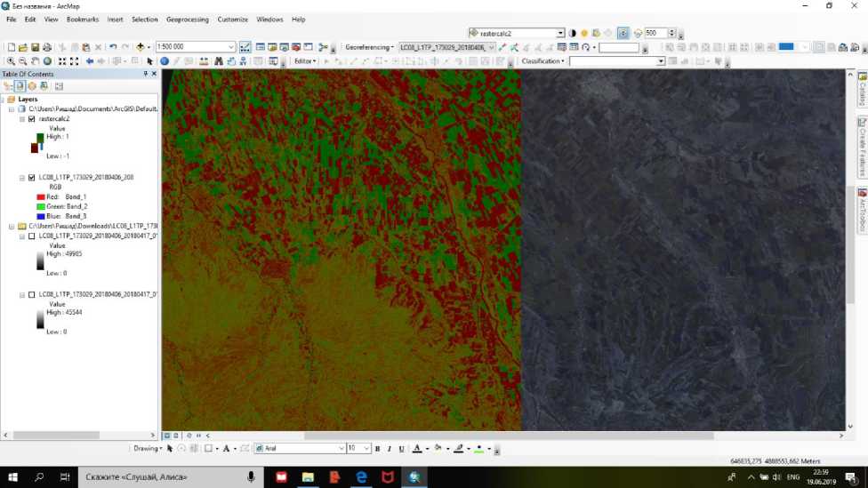Activate the Pan hand tool
This screenshot has height=488, width=868.
pyautogui.click(x=36, y=61)
